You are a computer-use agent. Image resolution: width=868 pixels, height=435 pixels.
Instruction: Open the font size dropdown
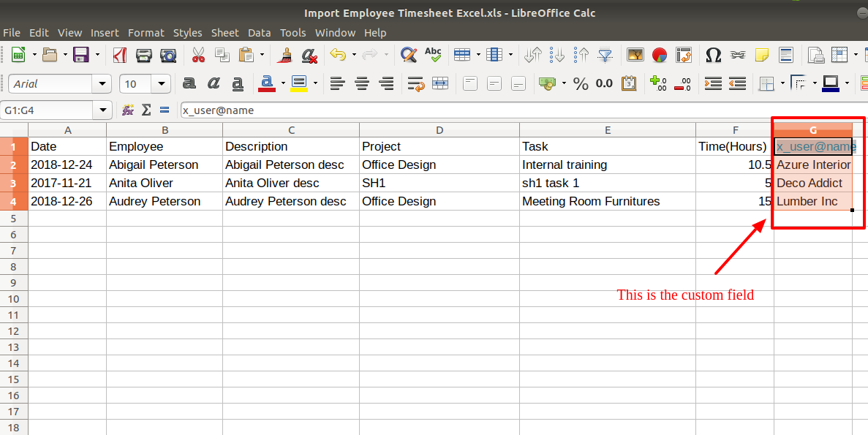tap(161, 84)
